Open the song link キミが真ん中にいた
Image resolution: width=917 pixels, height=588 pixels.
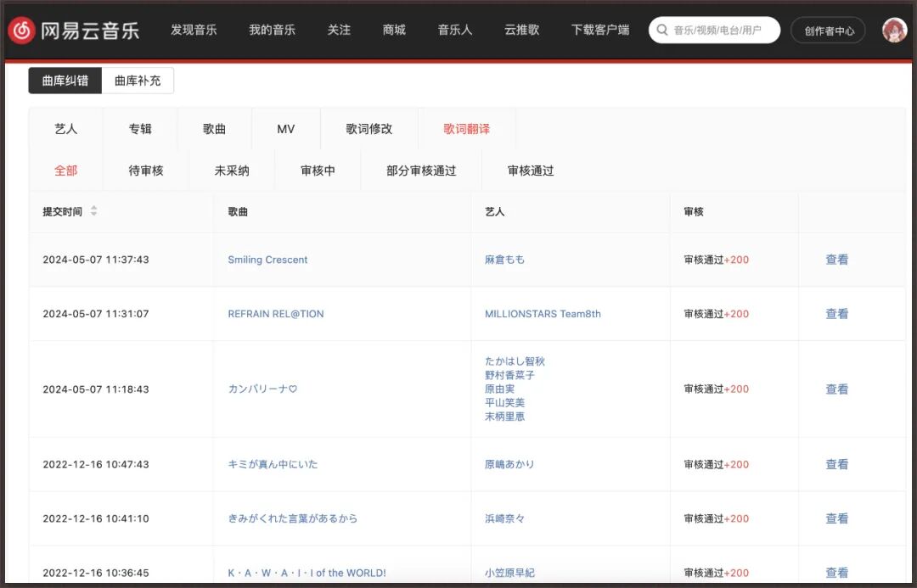[273, 464]
